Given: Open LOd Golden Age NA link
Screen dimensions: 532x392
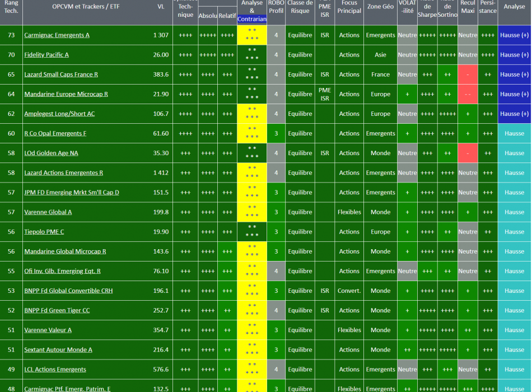Looking at the screenshot, I should 51,153.
